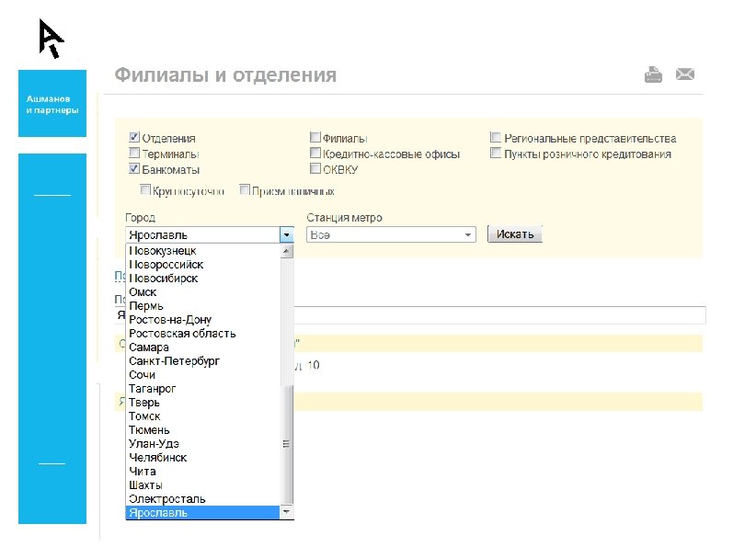Disable the Отделения checkbox
Viewport: 756px width, 547px height.
click(x=133, y=136)
